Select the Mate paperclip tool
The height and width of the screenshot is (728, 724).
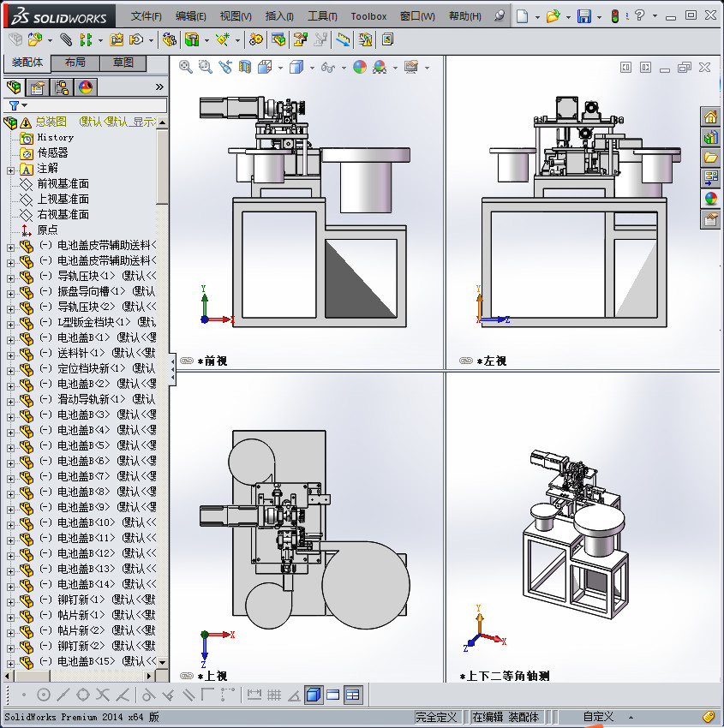[67, 40]
